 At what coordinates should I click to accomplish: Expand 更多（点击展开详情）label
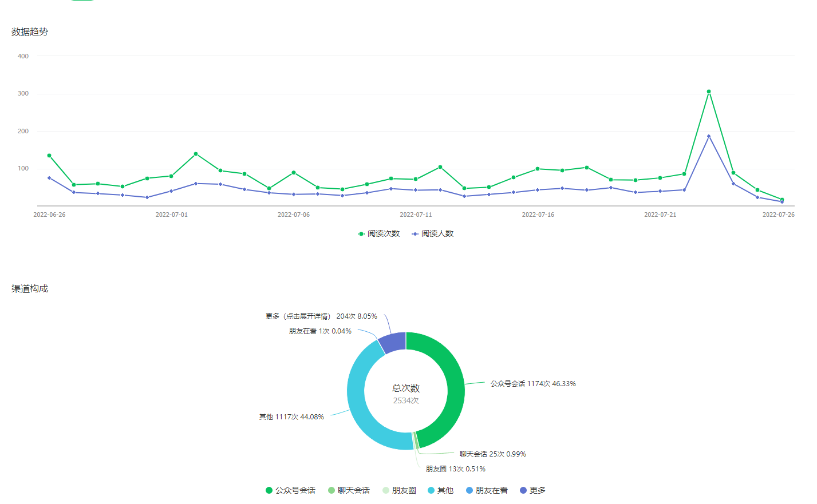pyautogui.click(x=321, y=316)
